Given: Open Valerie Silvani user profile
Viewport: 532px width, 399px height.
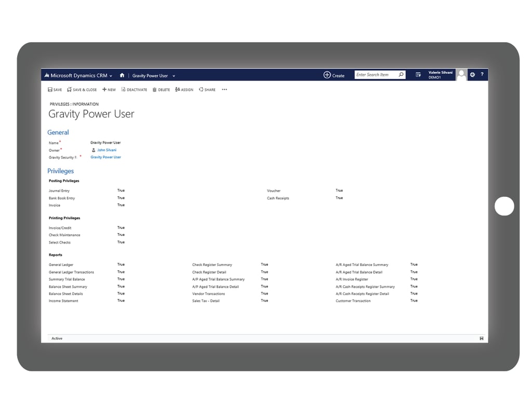Looking at the screenshot, I should pos(440,75).
